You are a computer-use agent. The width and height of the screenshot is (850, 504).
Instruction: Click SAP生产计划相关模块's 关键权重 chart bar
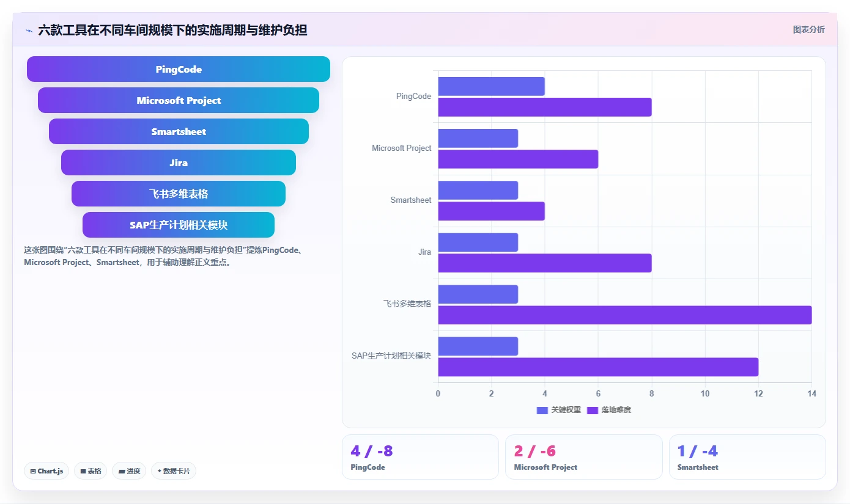coord(478,346)
